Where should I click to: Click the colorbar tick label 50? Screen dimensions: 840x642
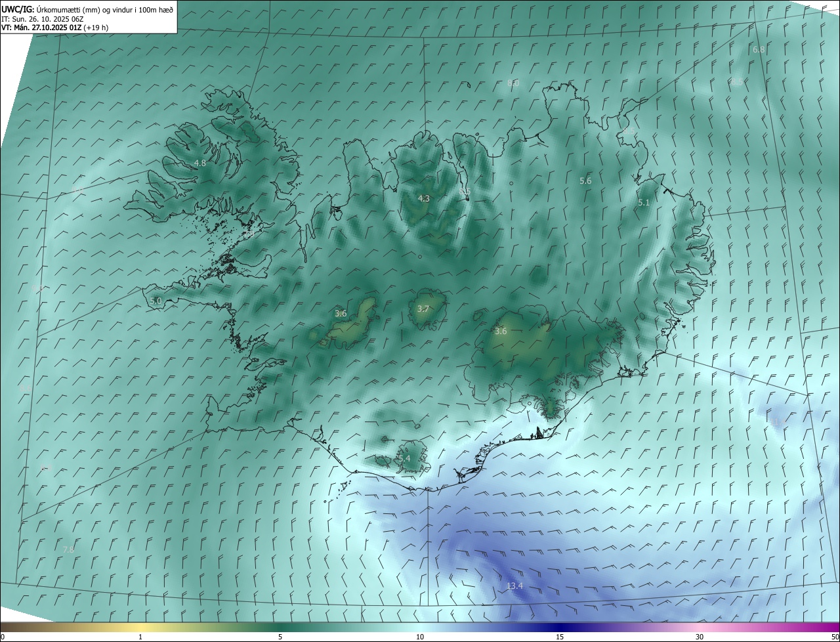point(835,637)
